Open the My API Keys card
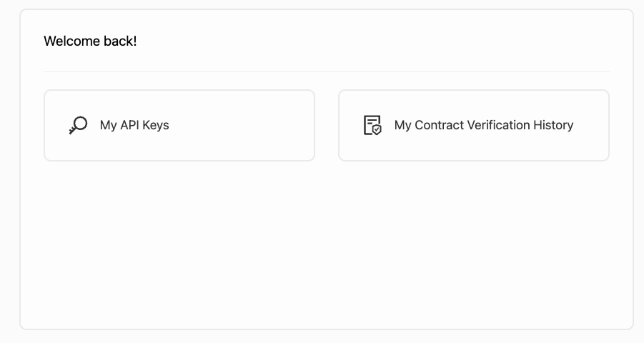 pyautogui.click(x=179, y=125)
